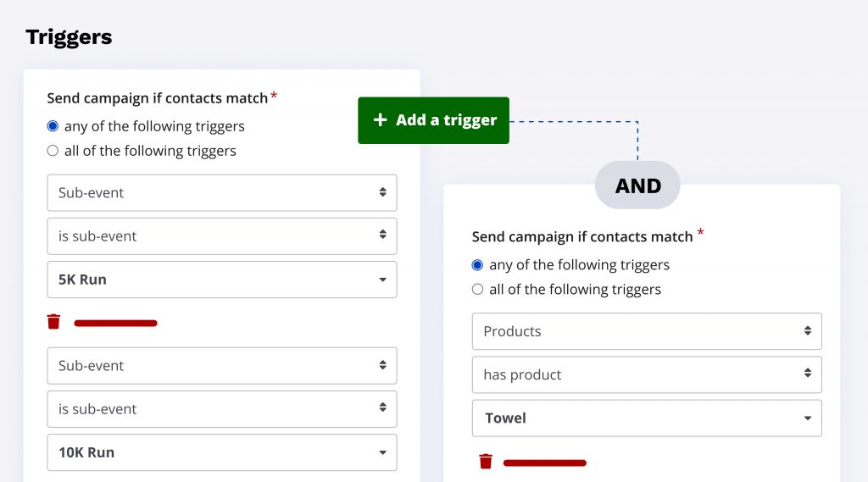The width and height of the screenshot is (868, 482).
Task: Open the 'has product' condition dropdown
Action: [647, 374]
